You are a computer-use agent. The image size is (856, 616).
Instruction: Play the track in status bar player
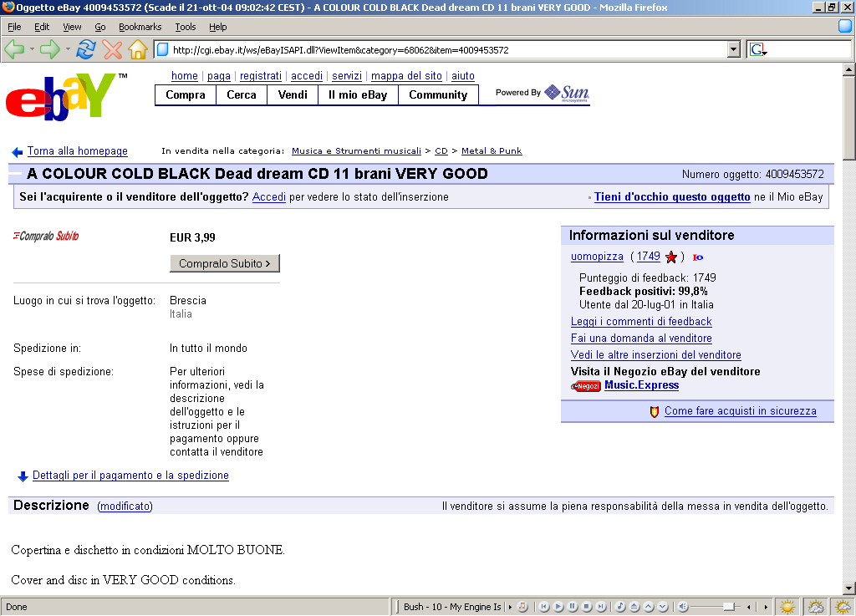[x=558, y=607]
